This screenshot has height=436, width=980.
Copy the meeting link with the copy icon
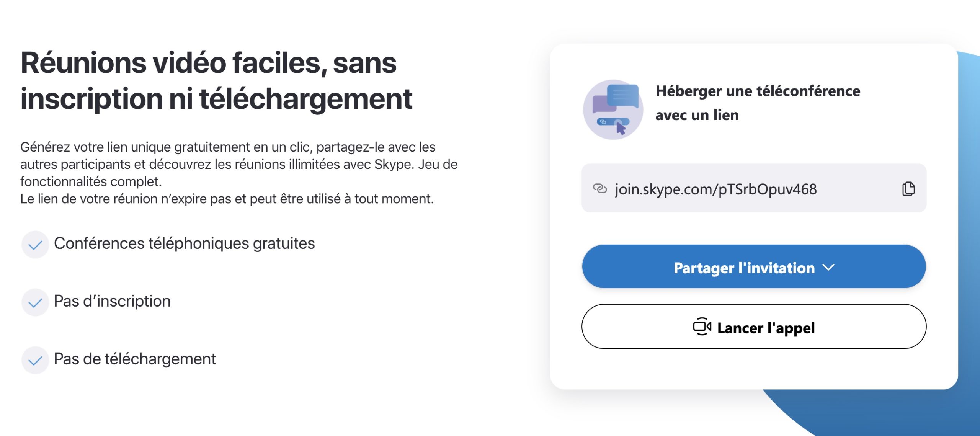pyautogui.click(x=908, y=189)
